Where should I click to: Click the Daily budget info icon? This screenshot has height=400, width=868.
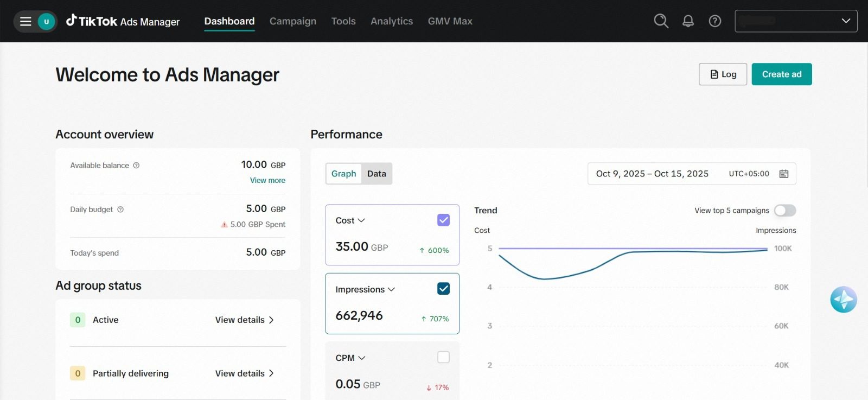[120, 209]
